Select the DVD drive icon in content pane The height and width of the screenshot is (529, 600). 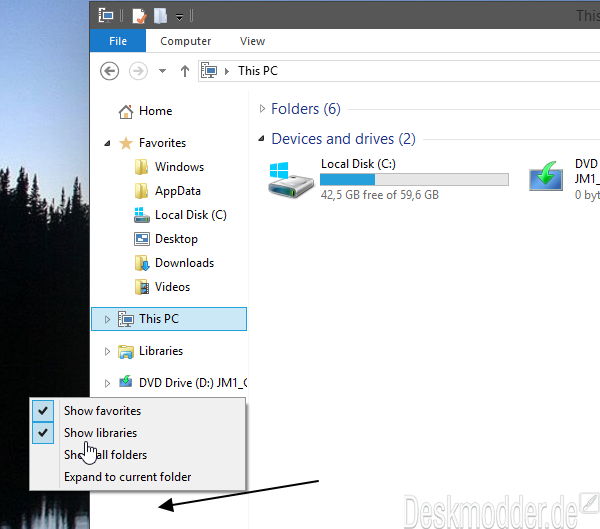546,176
